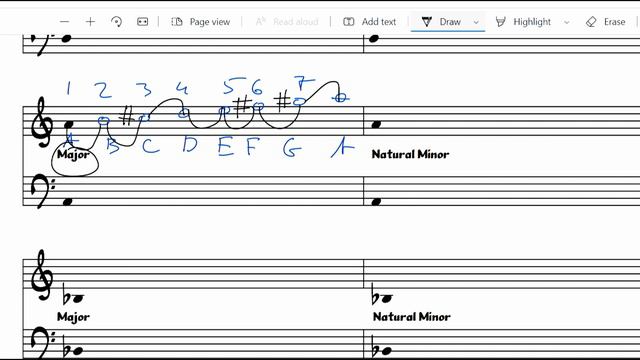Zoom in with the plus button

click(90, 22)
